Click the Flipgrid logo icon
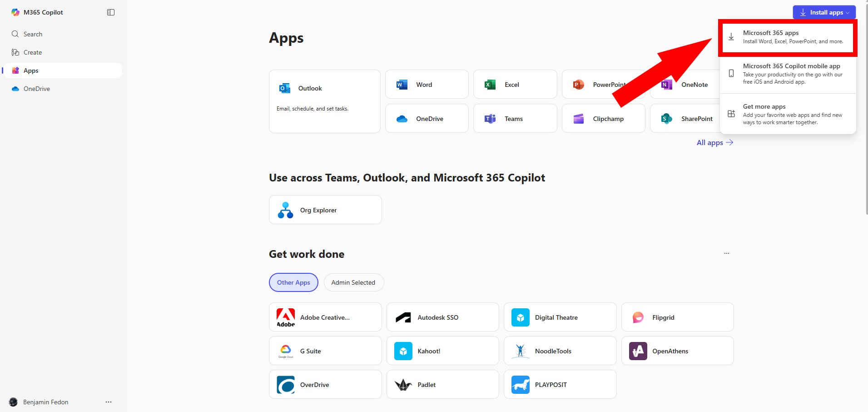Image resolution: width=868 pixels, height=412 pixels. [638, 317]
